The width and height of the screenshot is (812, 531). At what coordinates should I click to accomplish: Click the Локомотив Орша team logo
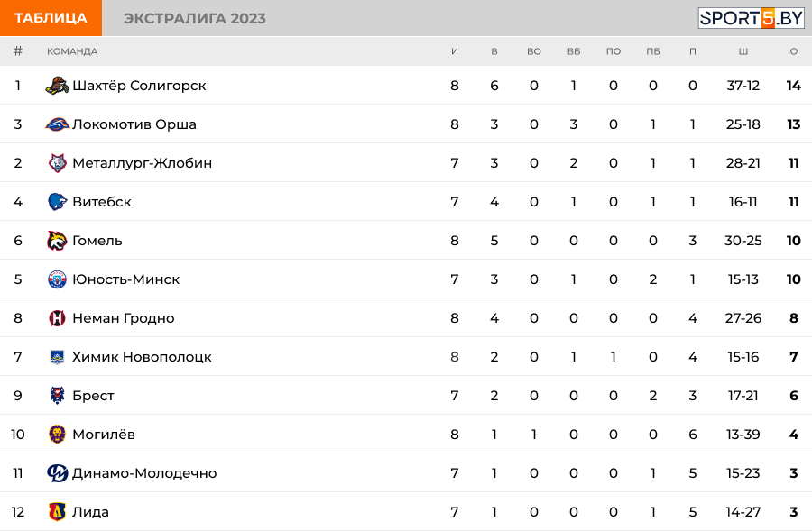57,124
